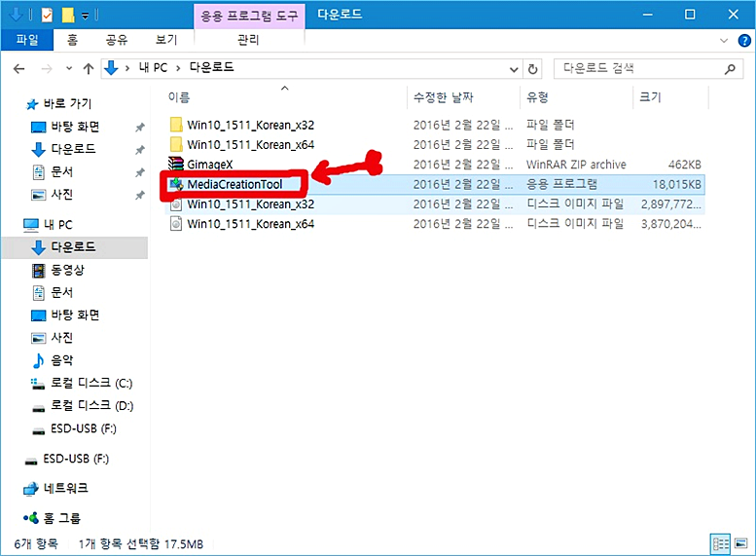Open 바로 가기 in the navigation pane
The height and width of the screenshot is (556, 756).
point(67,104)
